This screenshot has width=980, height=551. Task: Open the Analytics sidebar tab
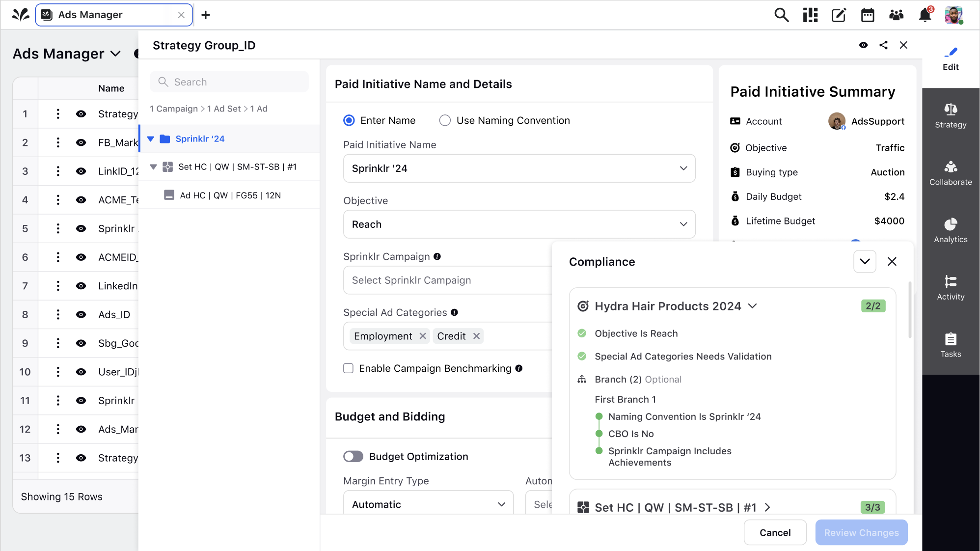coord(951,231)
